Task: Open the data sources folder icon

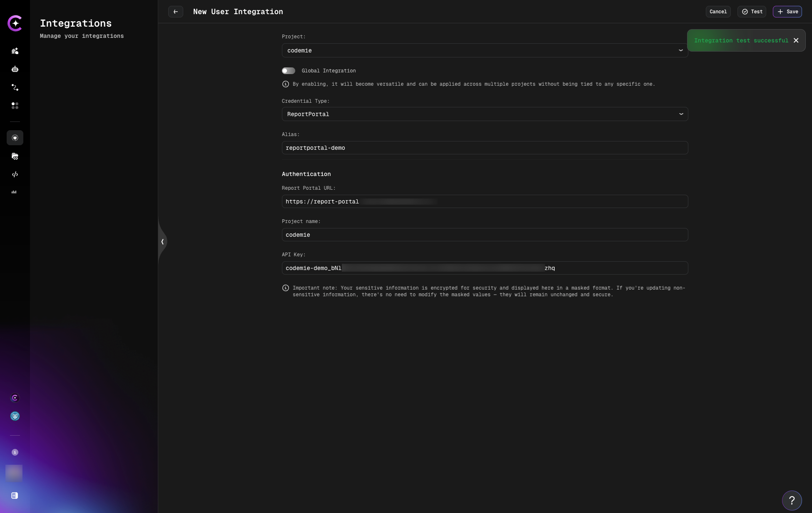Action: (x=15, y=156)
